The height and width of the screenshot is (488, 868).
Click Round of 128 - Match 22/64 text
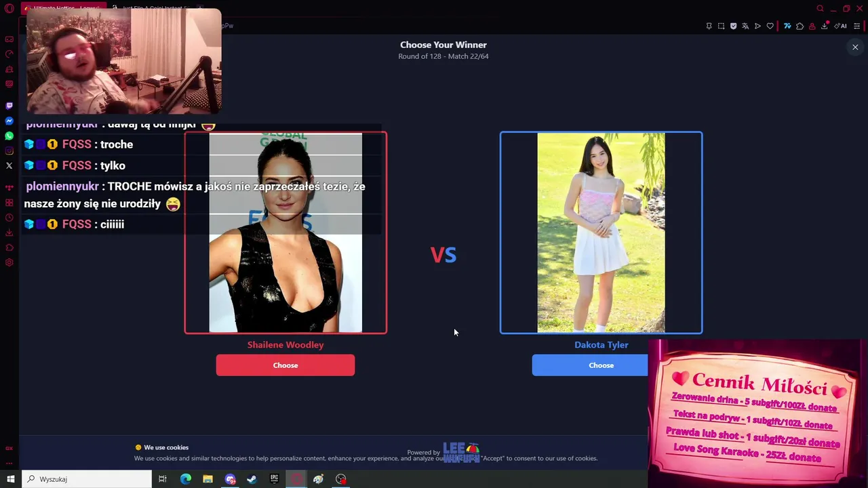coord(443,56)
